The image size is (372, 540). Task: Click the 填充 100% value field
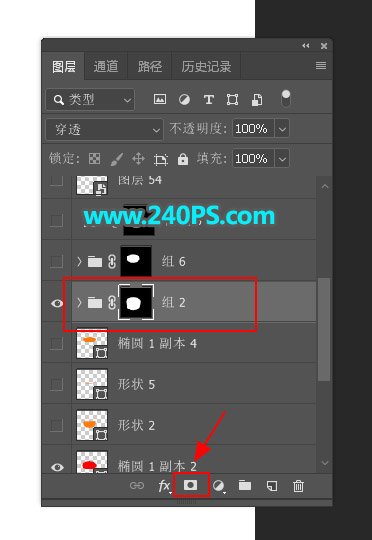(x=254, y=159)
